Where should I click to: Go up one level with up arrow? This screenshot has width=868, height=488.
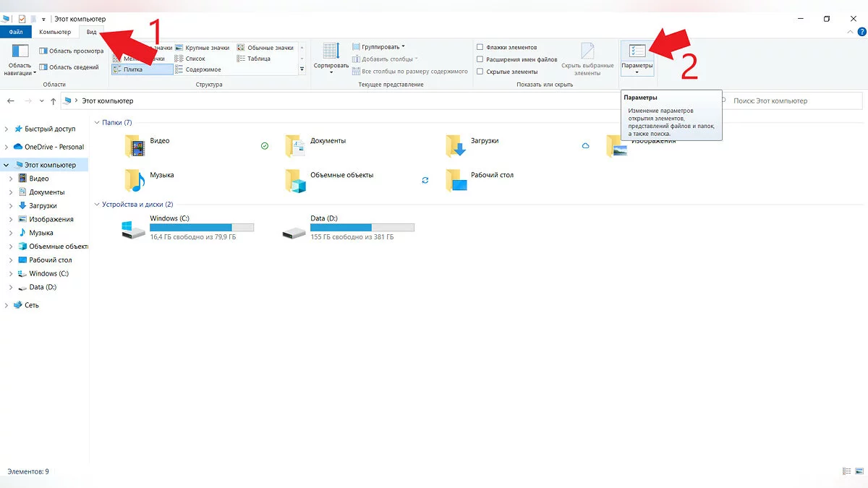[53, 101]
